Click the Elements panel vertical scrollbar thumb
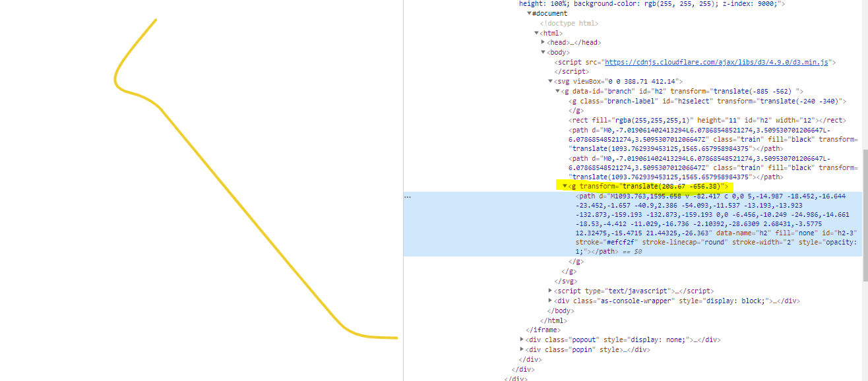This screenshot has height=381, width=868. click(x=865, y=214)
